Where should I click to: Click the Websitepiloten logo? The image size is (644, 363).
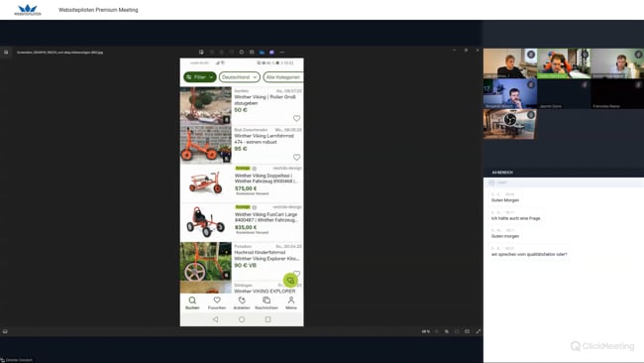pyautogui.click(x=28, y=10)
